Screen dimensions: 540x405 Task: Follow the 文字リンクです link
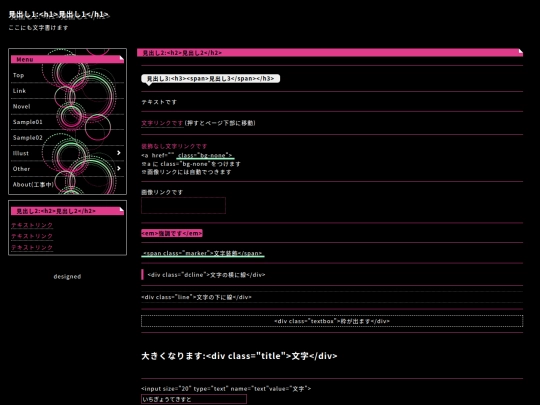pyautogui.click(x=162, y=123)
